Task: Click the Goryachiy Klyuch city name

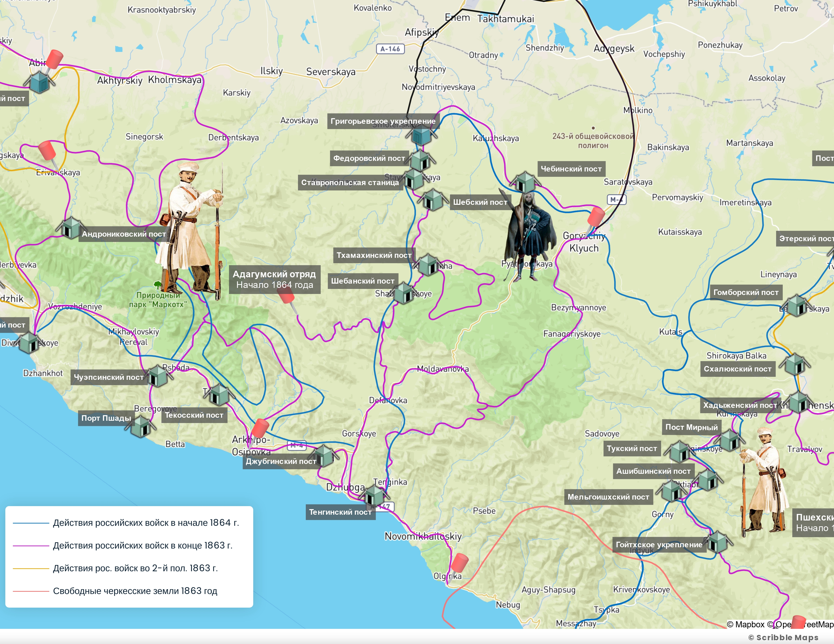Action: [x=584, y=242]
